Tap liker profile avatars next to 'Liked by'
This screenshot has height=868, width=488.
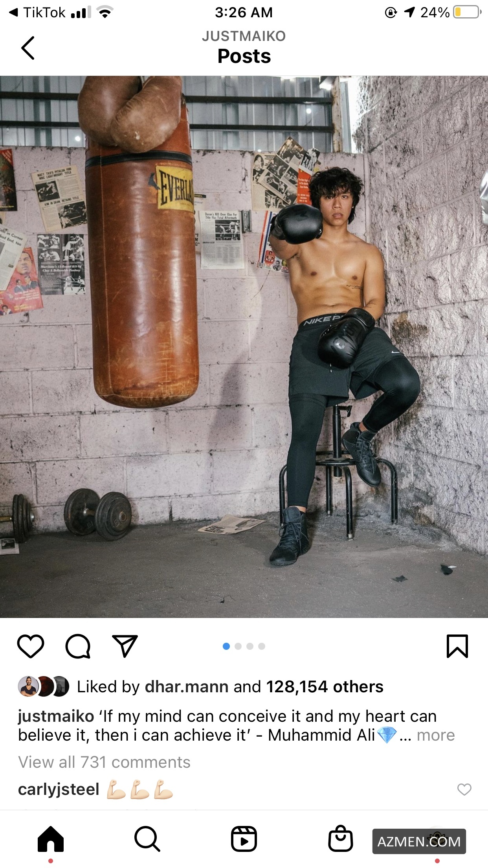pyautogui.click(x=44, y=687)
